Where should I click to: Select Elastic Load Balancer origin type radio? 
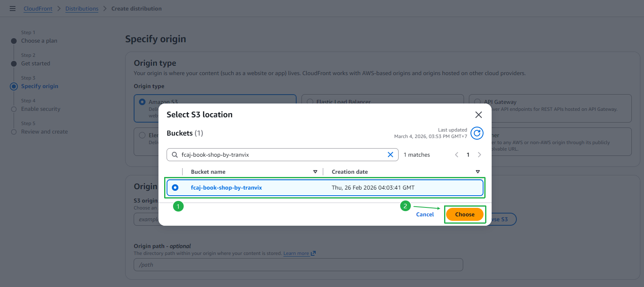[x=310, y=102]
